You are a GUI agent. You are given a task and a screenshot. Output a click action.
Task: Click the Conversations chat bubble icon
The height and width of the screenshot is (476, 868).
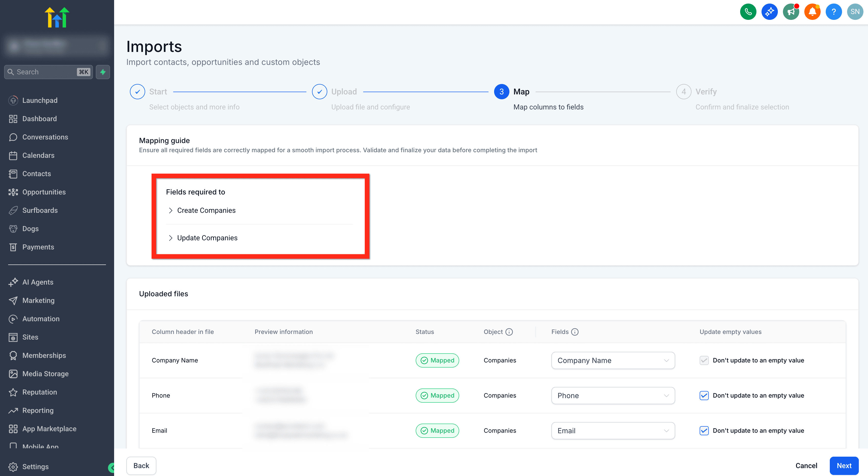(13, 137)
